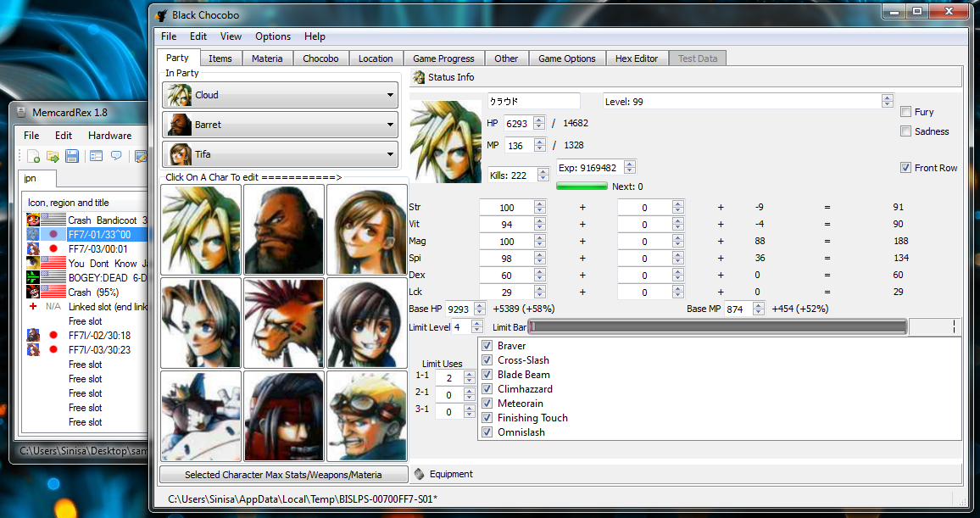Open the Barret party slot dropdown
This screenshot has height=518, width=980.
pyautogui.click(x=280, y=125)
